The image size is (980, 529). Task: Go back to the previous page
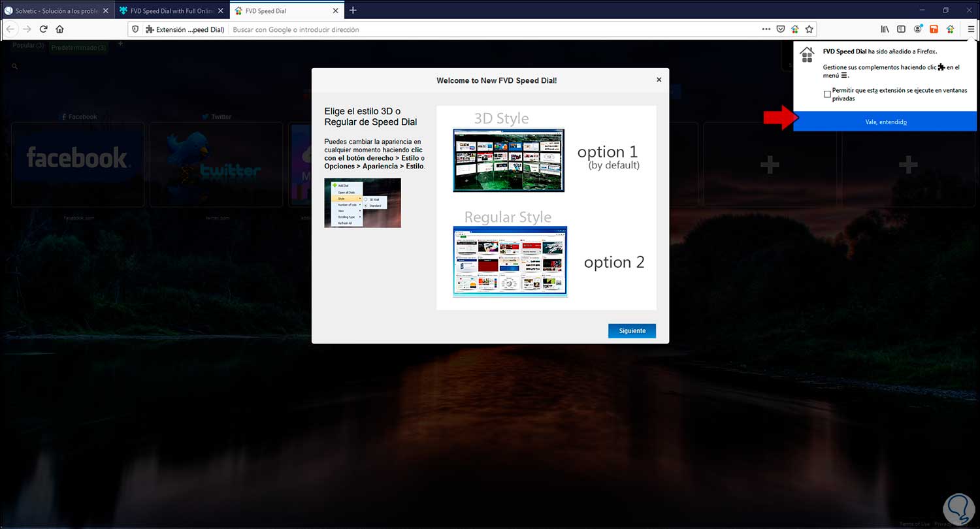click(x=10, y=29)
